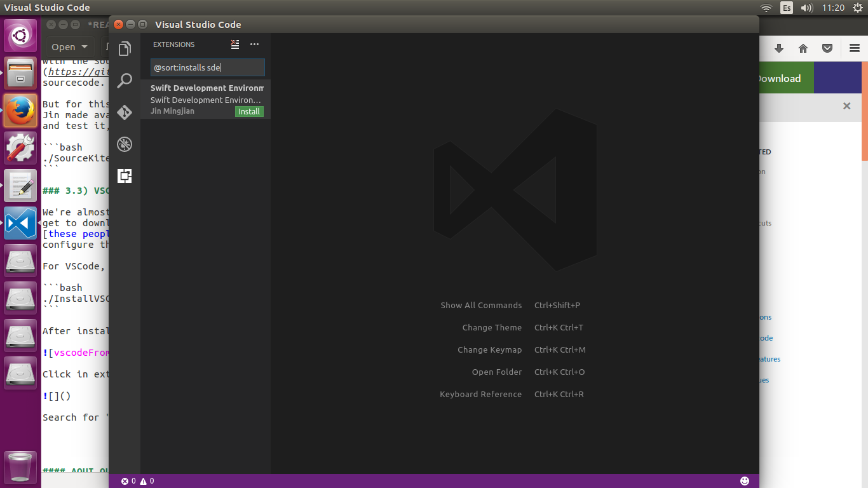Open the Ubuntu Dash launcher
This screenshot has width=868, height=488.
21,36
